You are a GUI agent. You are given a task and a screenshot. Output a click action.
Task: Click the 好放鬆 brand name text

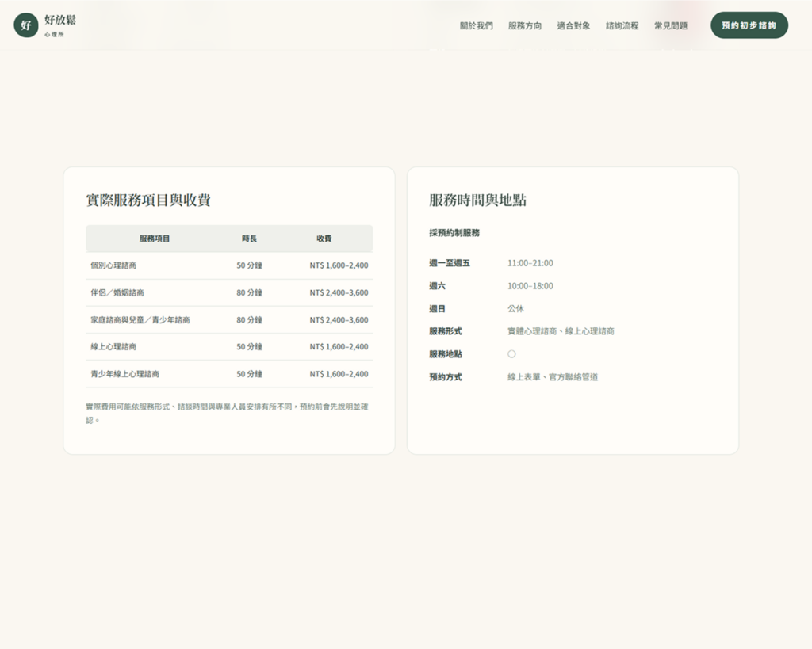(x=60, y=20)
